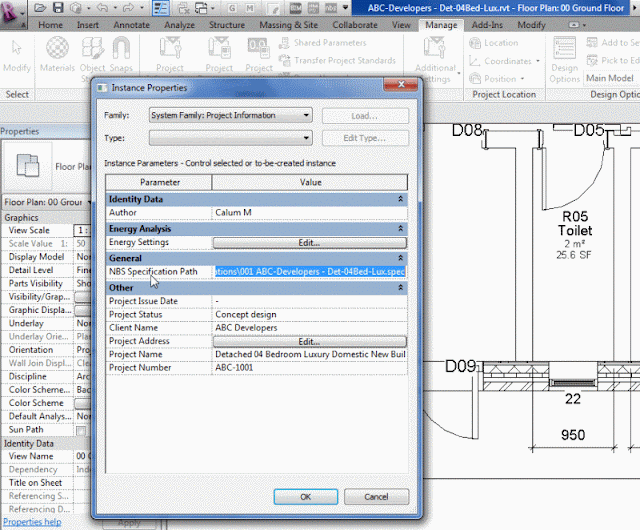Open the Floor Plan: 00 Ground view selector

coord(46,202)
